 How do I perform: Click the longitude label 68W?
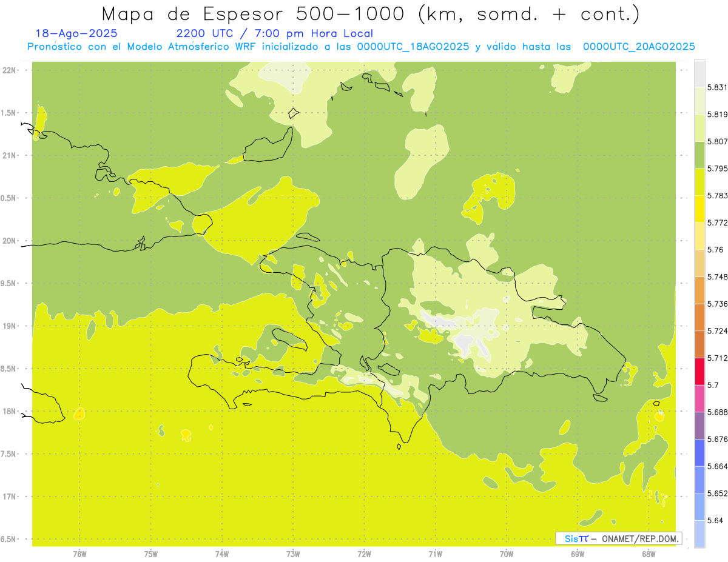tap(649, 554)
